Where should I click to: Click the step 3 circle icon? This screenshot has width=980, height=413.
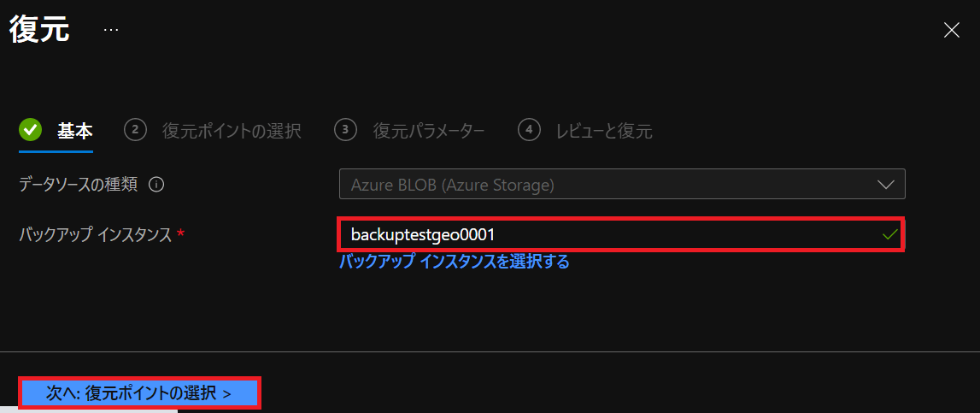coord(346,130)
